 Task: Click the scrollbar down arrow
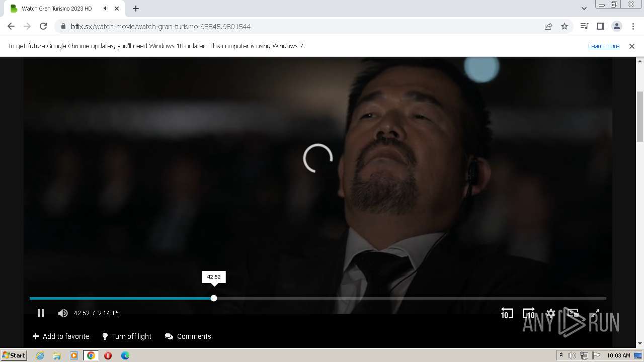tap(640, 344)
